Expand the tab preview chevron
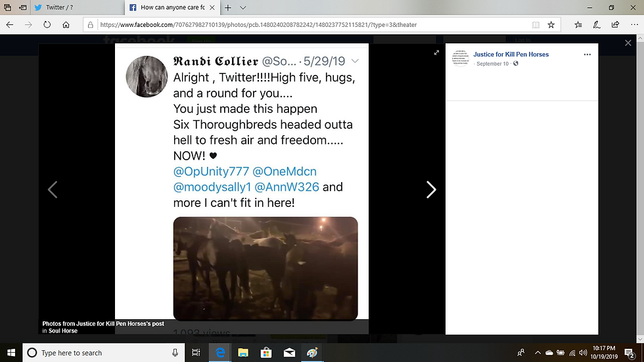Image resolution: width=644 pixels, height=362 pixels. click(x=242, y=7)
